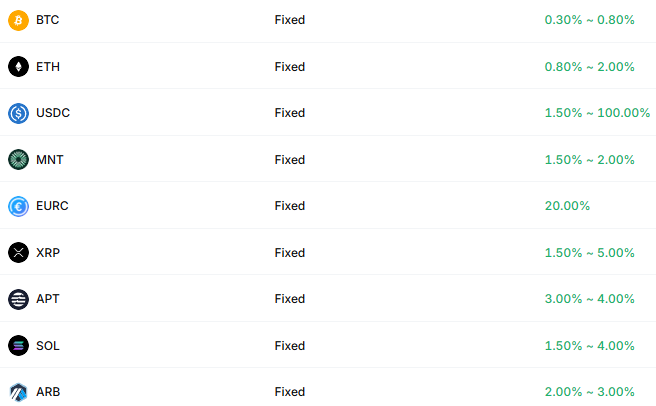Click the ARB coin icon
656x406 pixels.
(18, 392)
